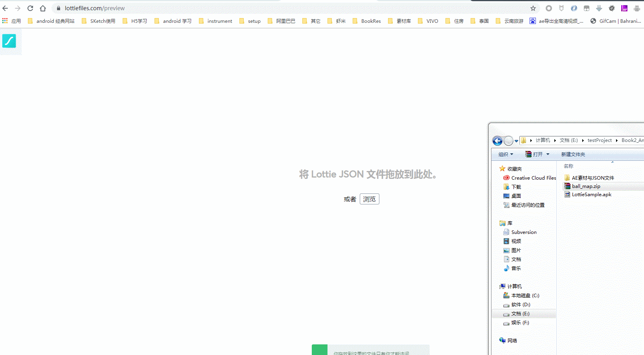The width and height of the screenshot is (644, 355).
Task: Click the gray box extension icon
Action: click(x=587, y=8)
